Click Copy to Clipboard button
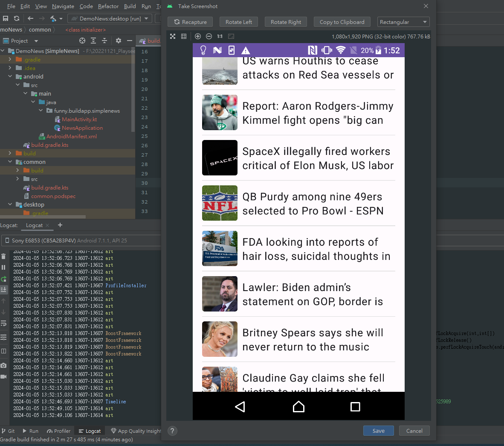Image resolution: width=504 pixels, height=446 pixels. click(342, 22)
